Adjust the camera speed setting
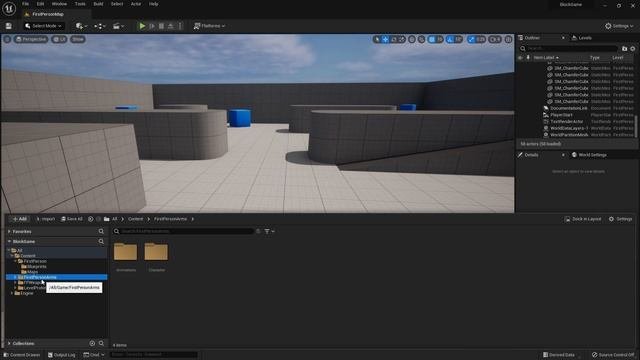Image resolution: width=640 pixels, height=360 pixels. click(x=495, y=39)
